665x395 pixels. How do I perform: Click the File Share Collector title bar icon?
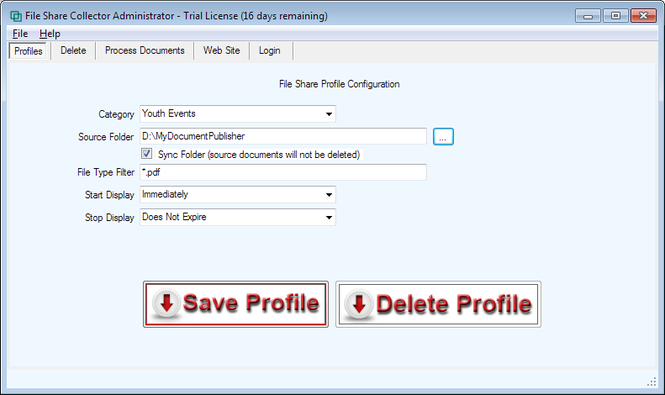16,16
